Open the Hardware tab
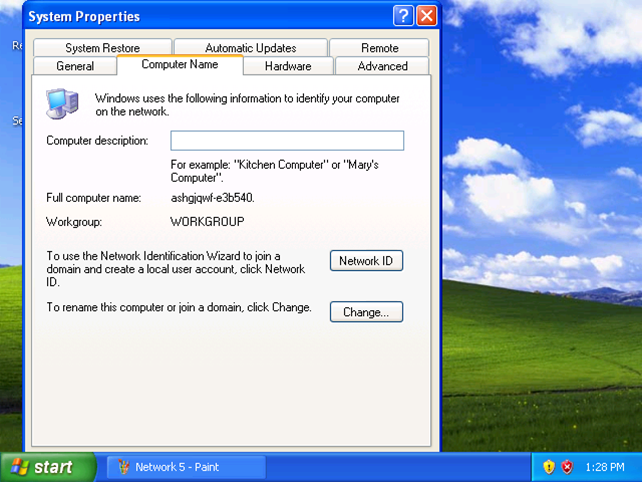 [x=288, y=66]
